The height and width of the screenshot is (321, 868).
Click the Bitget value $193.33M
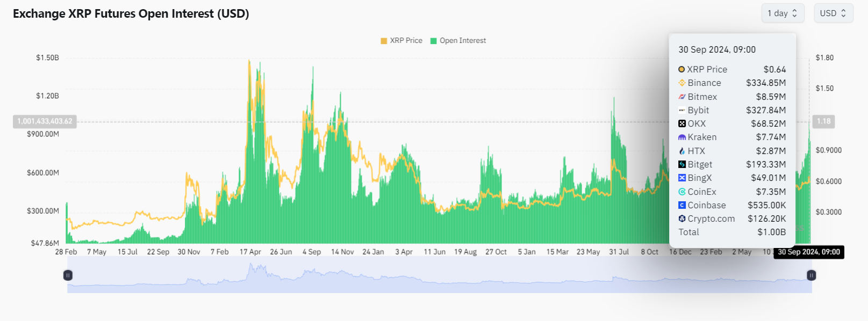[x=766, y=164]
